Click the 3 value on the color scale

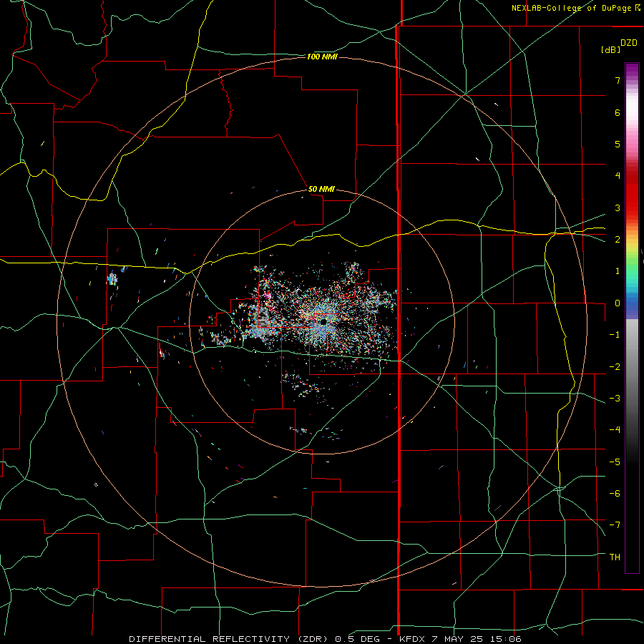click(x=618, y=208)
